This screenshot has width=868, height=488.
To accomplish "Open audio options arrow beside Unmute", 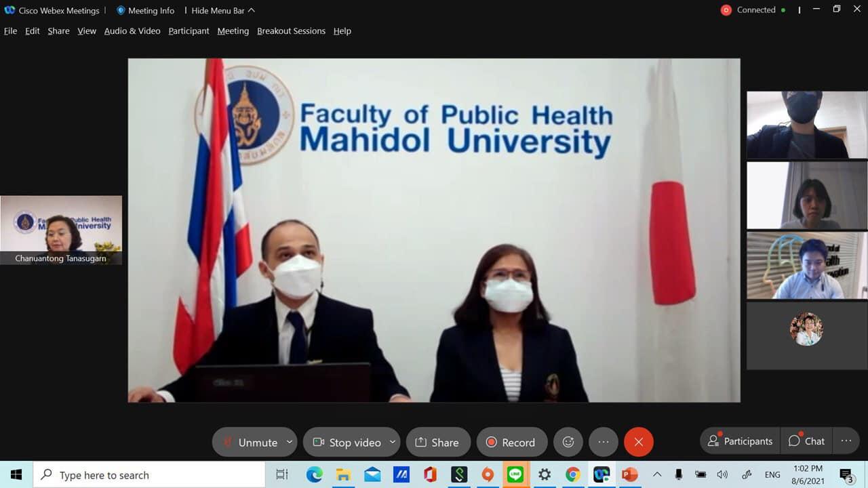I will 290,442.
